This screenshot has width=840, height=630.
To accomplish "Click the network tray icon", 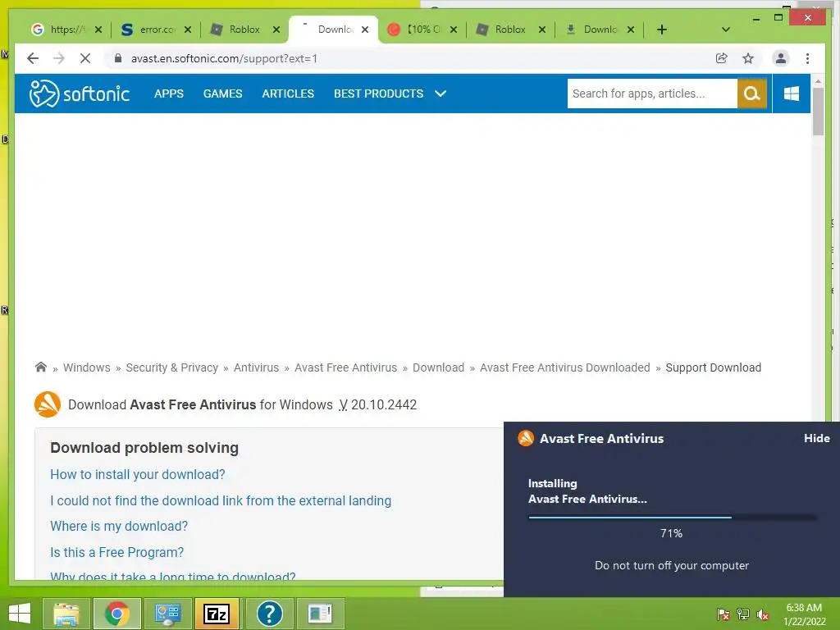I will (743, 614).
